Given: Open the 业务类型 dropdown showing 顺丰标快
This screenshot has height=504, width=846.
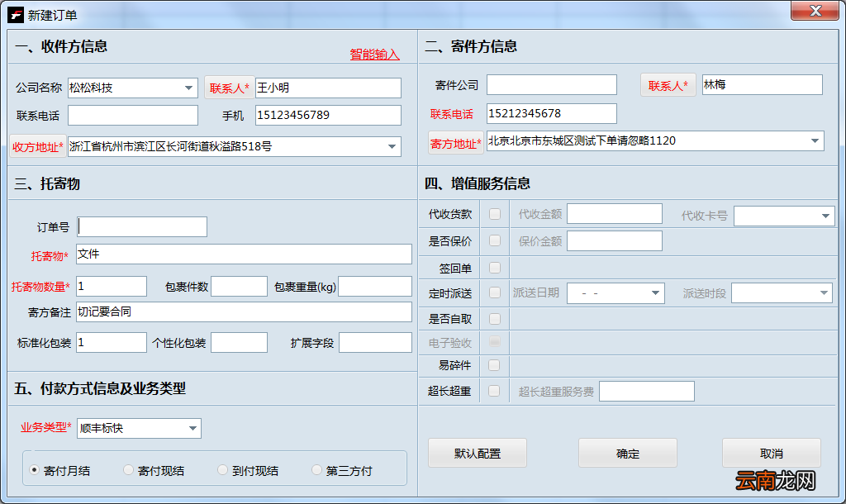Looking at the screenshot, I should point(139,429).
